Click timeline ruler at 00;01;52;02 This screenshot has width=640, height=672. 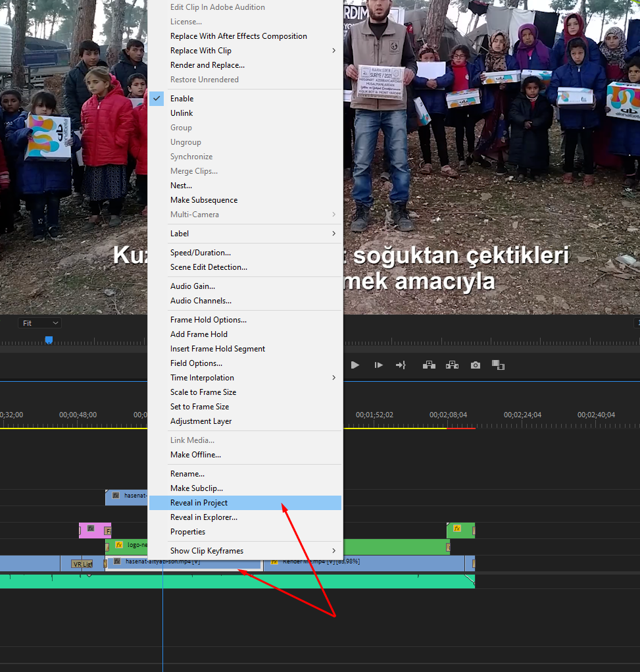(x=374, y=415)
